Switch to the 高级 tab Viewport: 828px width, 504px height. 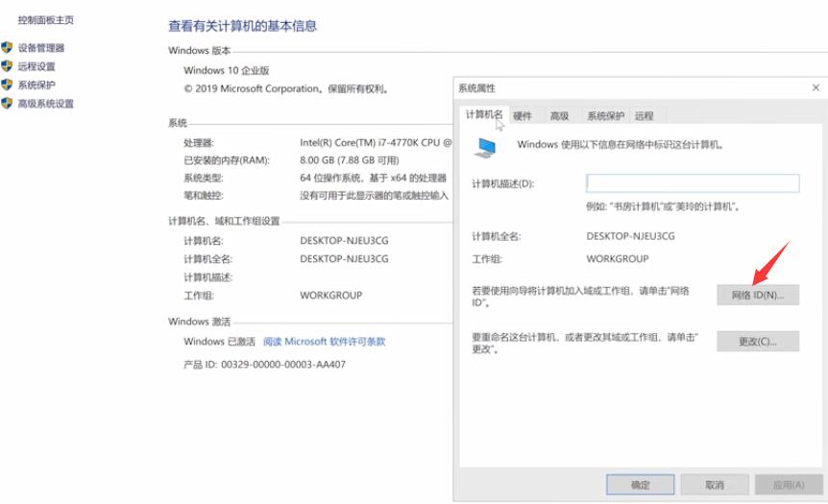click(x=559, y=115)
